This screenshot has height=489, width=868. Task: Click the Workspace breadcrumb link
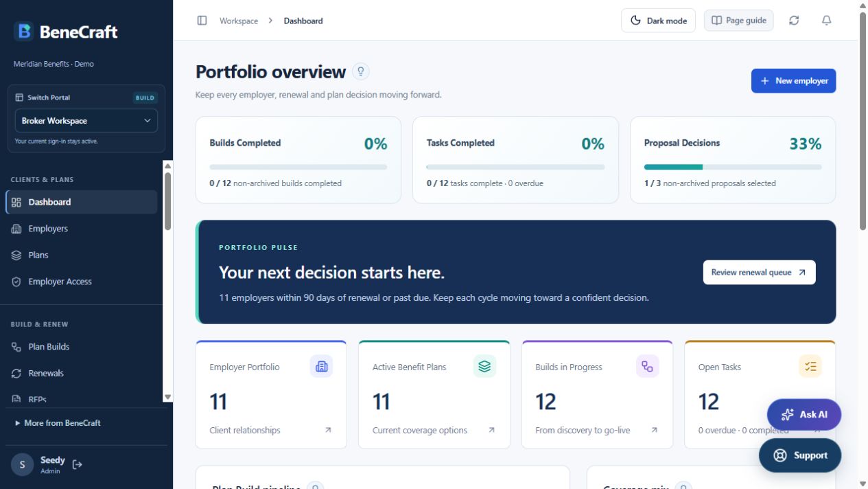(239, 21)
